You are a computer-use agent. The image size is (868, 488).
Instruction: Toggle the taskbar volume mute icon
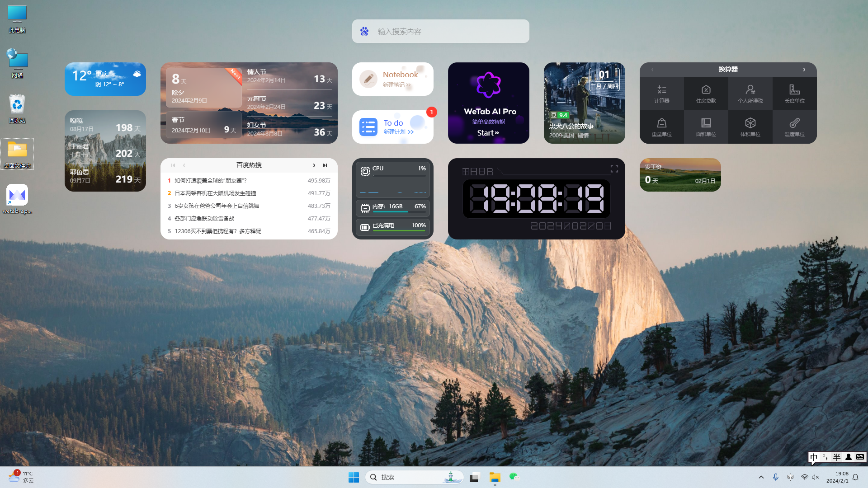pyautogui.click(x=816, y=477)
